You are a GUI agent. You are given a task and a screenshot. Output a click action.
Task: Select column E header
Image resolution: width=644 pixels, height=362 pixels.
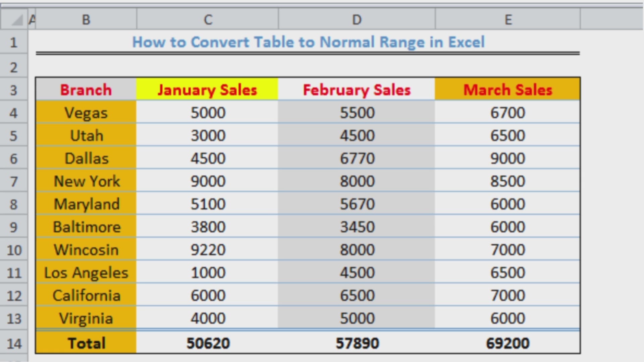pos(508,19)
